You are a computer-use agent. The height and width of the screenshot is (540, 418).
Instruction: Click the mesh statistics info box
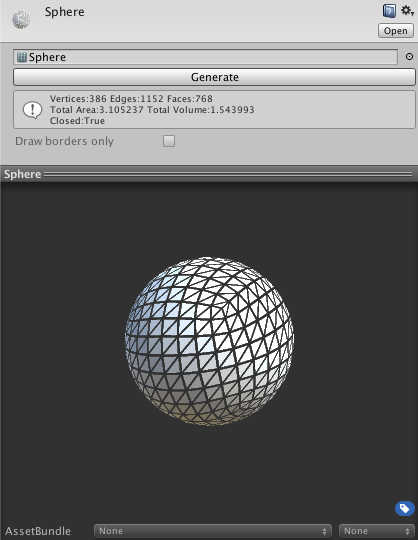tap(214, 110)
